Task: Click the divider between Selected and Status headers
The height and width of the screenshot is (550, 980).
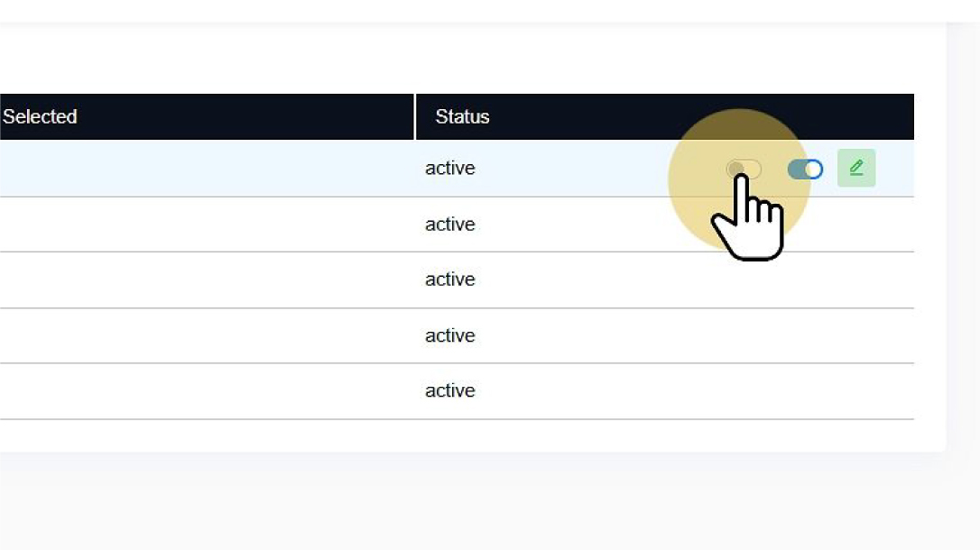Action: (415, 116)
